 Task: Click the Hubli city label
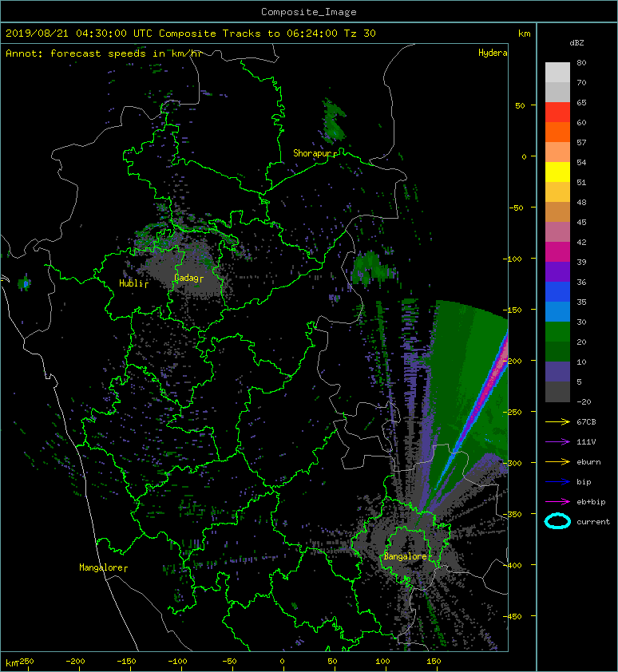[133, 283]
